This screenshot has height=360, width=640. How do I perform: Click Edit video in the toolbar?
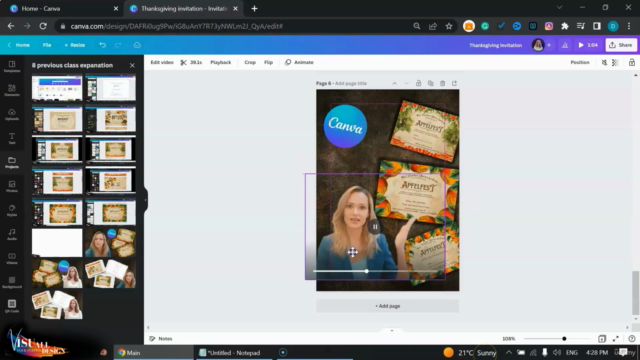162,62
